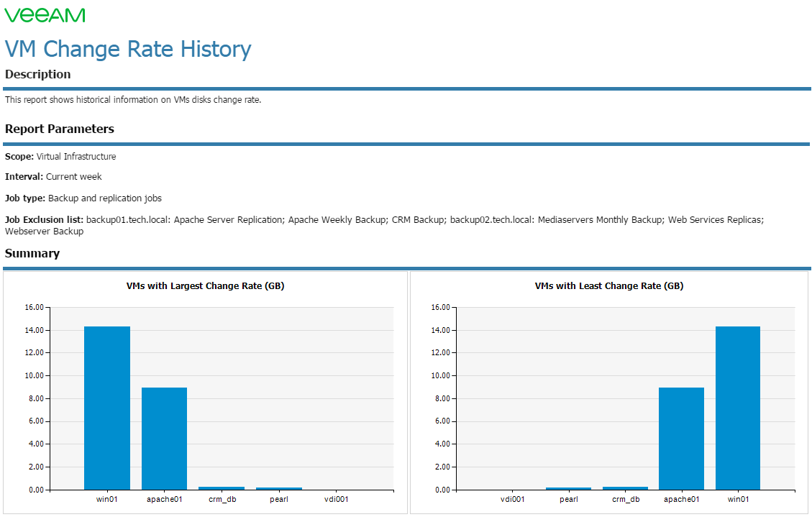Click the win01 bar in Largest Change Rate chart
The image size is (812, 517).
pos(107,408)
